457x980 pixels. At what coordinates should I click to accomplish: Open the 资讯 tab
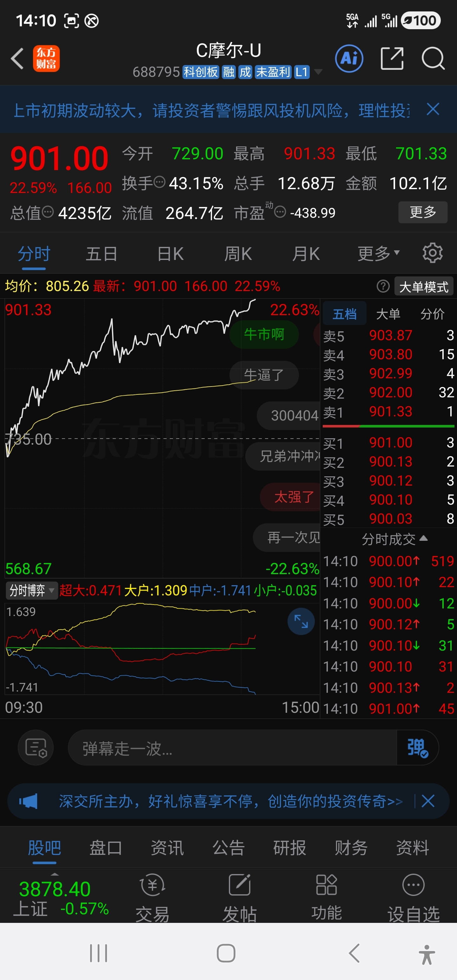167,848
